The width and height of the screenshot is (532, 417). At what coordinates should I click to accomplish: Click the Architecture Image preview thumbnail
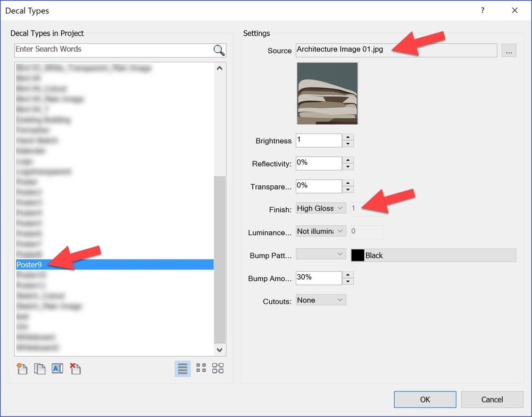pyautogui.click(x=327, y=93)
